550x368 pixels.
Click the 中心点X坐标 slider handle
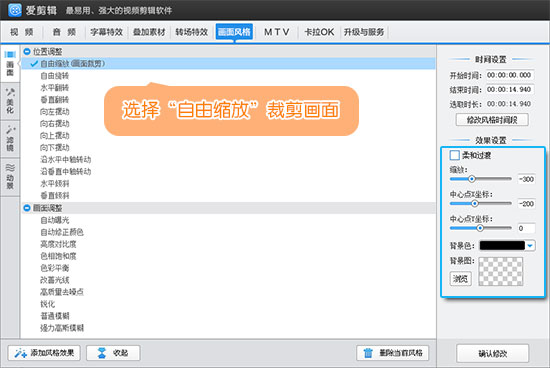click(475, 203)
